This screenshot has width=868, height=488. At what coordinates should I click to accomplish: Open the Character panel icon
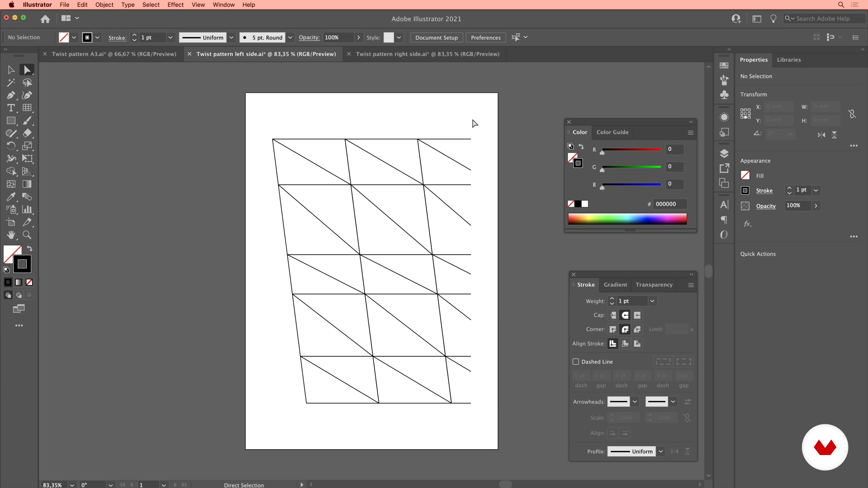click(x=724, y=205)
